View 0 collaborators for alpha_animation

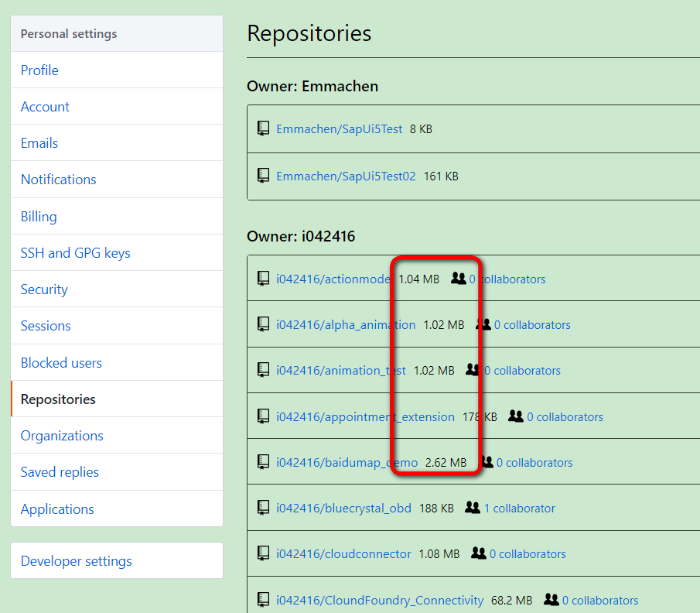click(x=532, y=325)
